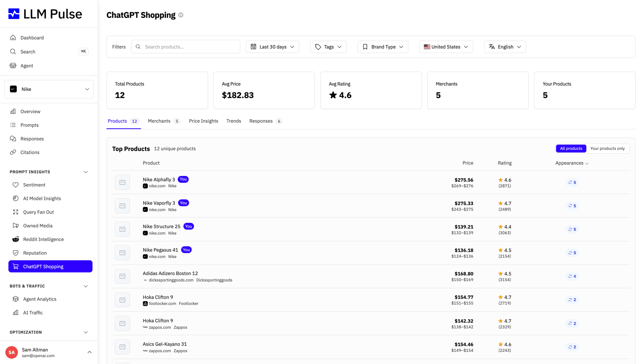The height and width of the screenshot is (364, 644).
Task: Click the Nike Pegasus 41 product name
Action: [x=160, y=250]
